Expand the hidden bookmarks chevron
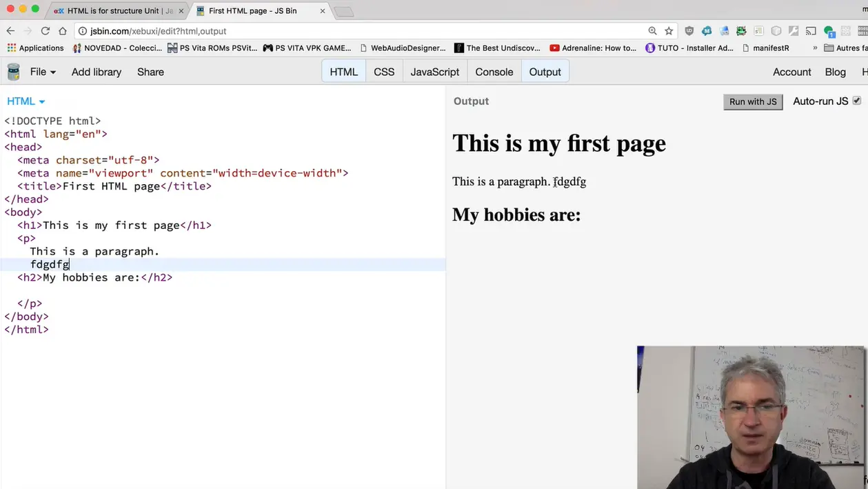The image size is (868, 489). [816, 48]
